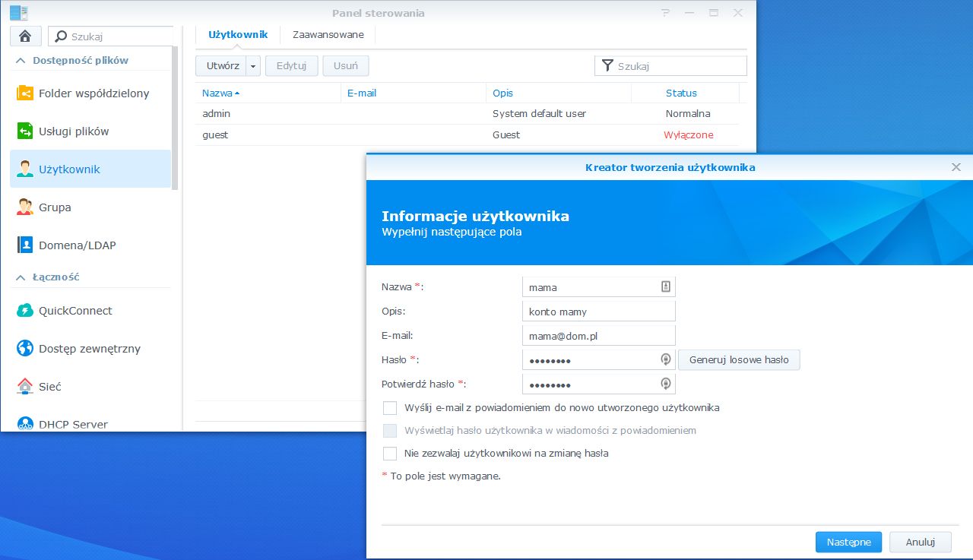Focus the Nazwa field containing mama
Image resolution: width=973 pixels, height=560 pixels.
pos(599,287)
